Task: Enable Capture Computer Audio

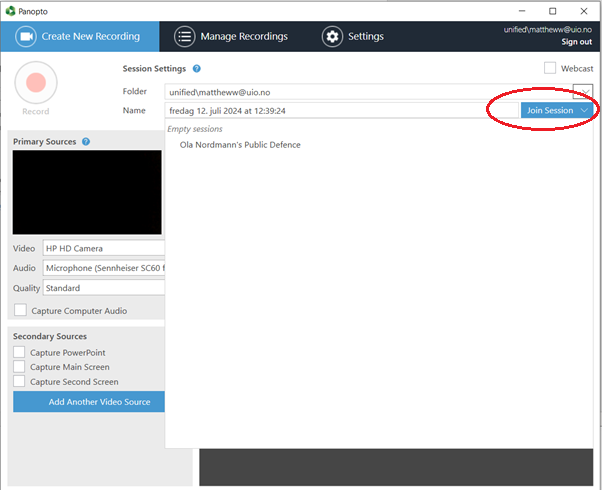Action: (x=20, y=310)
